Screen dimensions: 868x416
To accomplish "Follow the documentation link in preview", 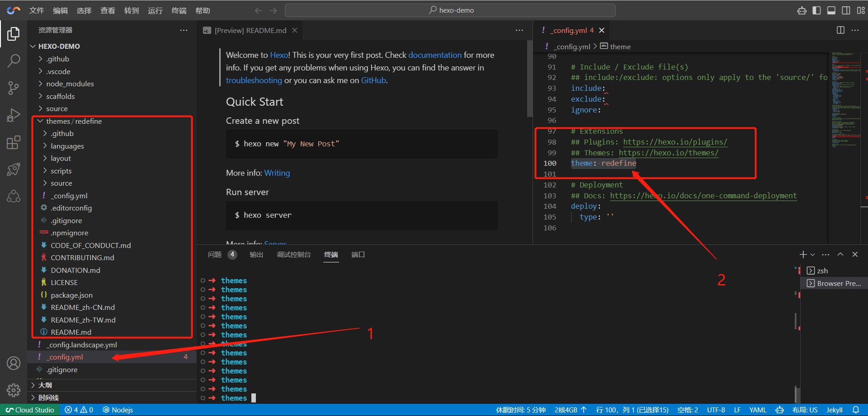I will (x=435, y=55).
